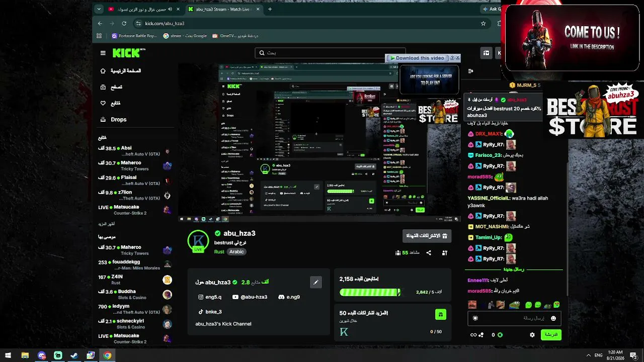The image size is (644, 362).
Task: Open the Kick home page link
Action: coord(121,71)
